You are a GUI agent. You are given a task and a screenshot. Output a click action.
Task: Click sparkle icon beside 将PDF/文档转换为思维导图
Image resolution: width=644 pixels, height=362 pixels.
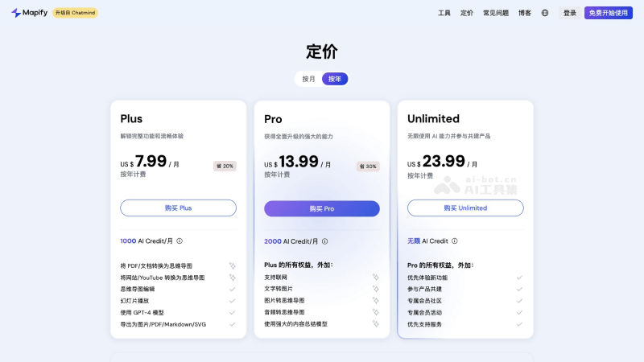pos(232,265)
